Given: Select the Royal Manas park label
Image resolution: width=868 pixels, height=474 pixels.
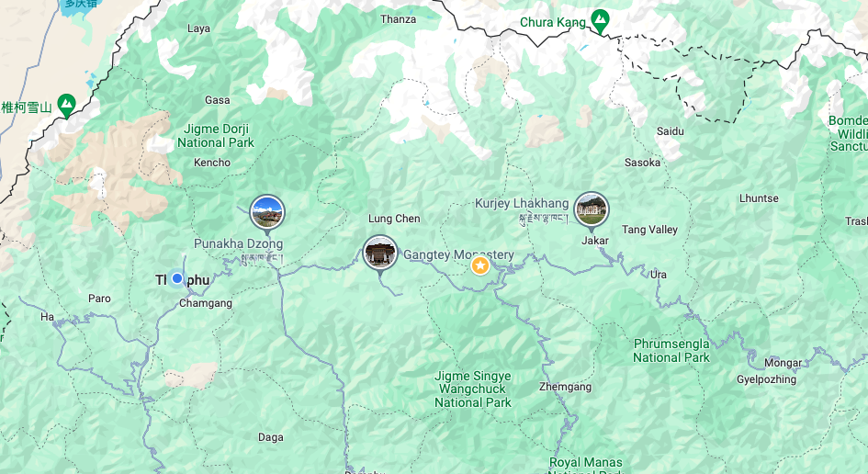Looking at the screenshot, I should (585, 462).
